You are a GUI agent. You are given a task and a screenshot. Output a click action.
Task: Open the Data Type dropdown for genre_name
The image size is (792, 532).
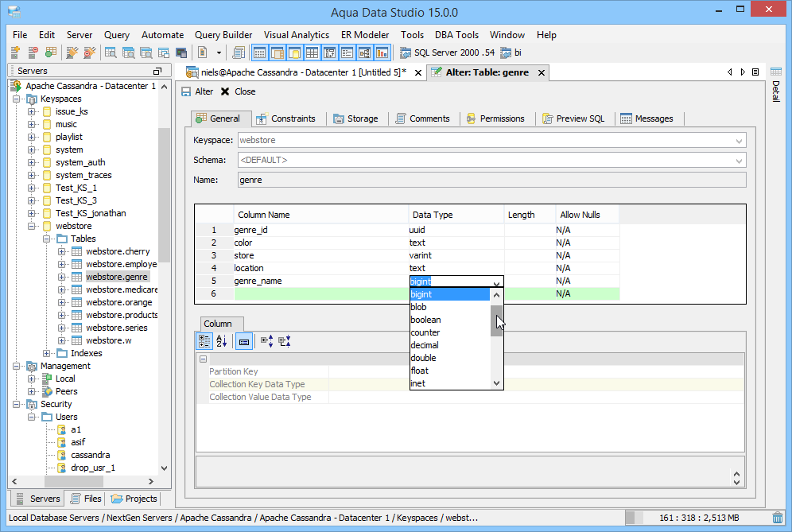[x=496, y=282]
